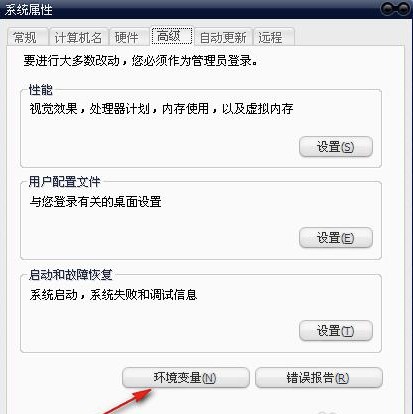The width and height of the screenshot is (413, 414).
Task: Click the right round title bar button
Action: 404,9
